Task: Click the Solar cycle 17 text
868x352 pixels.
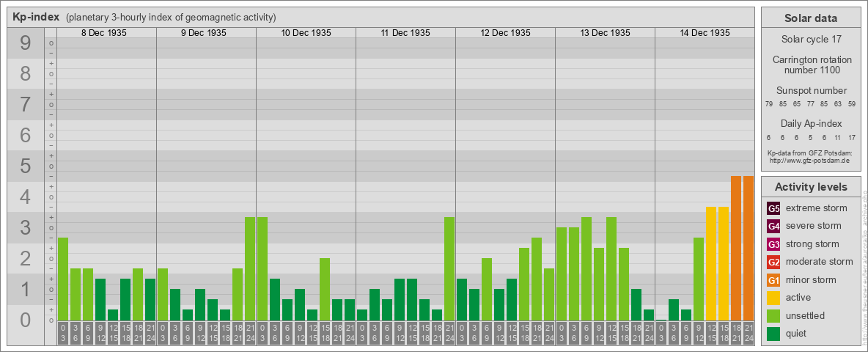Action: (x=810, y=40)
